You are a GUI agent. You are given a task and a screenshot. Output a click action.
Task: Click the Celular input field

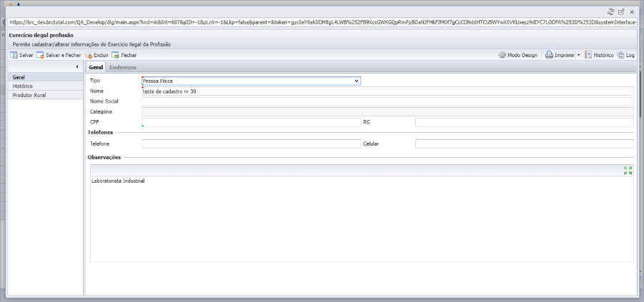click(525, 144)
